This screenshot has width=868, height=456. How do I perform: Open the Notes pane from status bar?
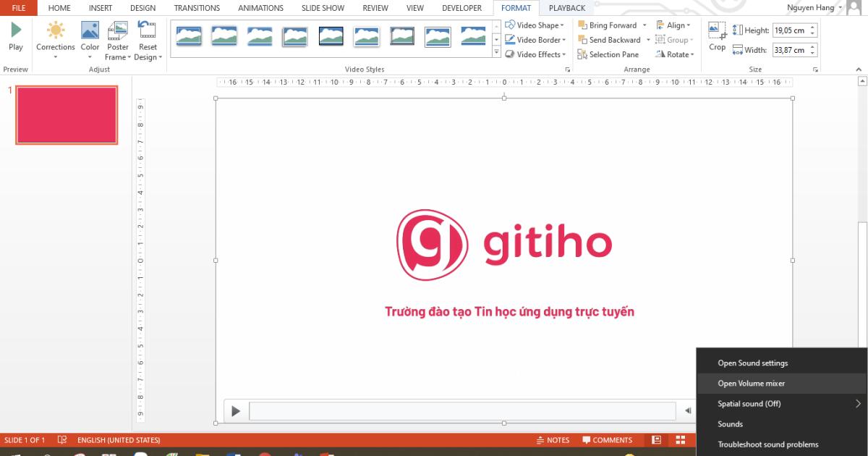(554, 439)
